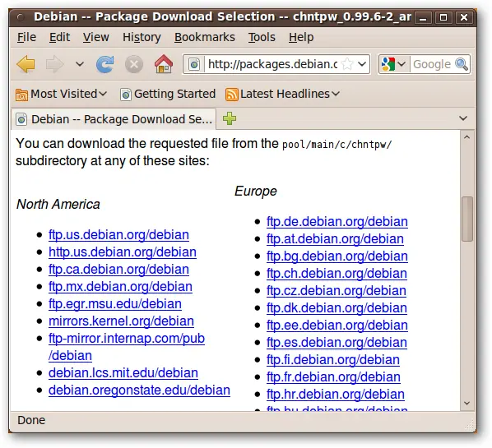The height and width of the screenshot is (448, 492).
Task: Expand the Most Visited bookmarks folder
Action: 62,94
